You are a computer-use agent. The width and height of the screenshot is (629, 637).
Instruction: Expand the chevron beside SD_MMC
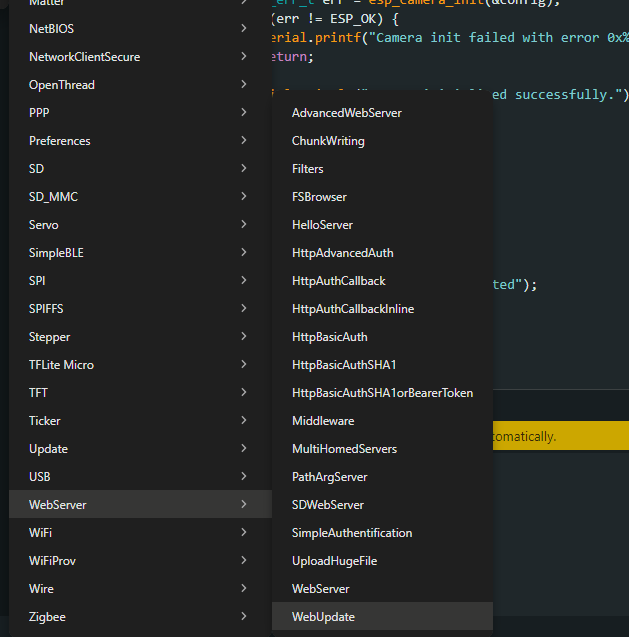(244, 196)
